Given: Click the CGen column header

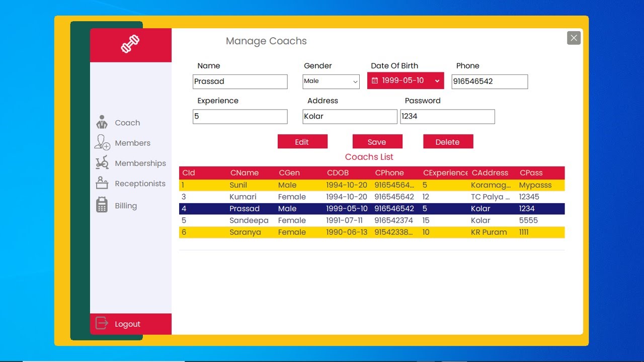Looking at the screenshot, I should click(300, 172).
